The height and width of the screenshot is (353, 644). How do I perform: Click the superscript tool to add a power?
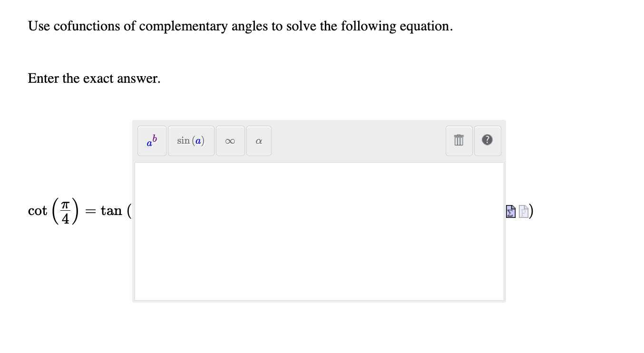[x=151, y=140]
